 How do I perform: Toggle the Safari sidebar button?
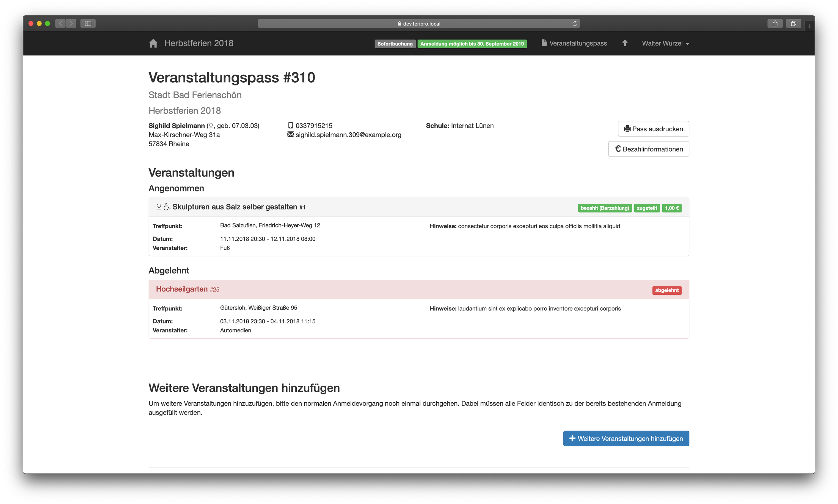[88, 23]
